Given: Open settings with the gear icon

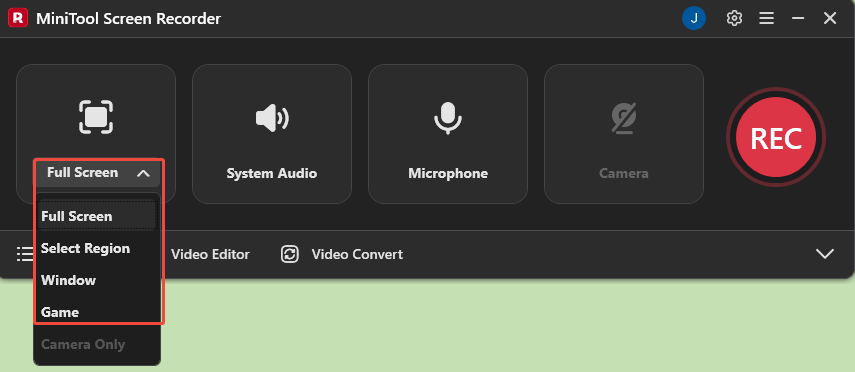Looking at the screenshot, I should click(x=734, y=19).
